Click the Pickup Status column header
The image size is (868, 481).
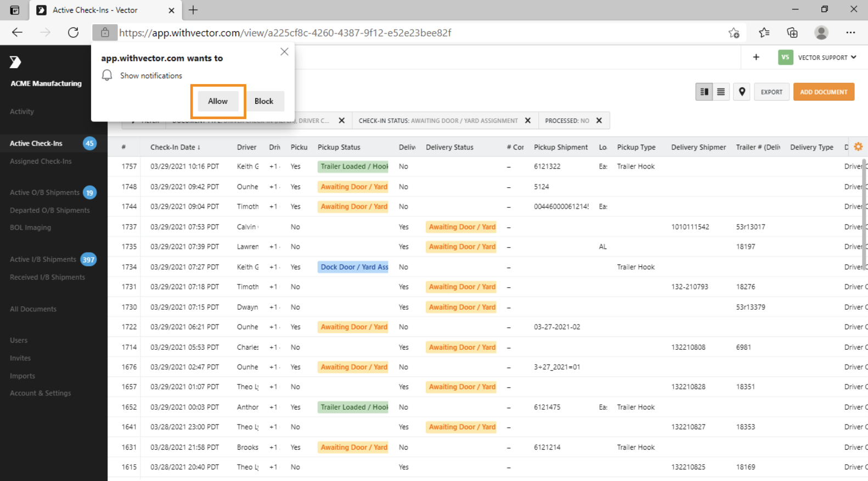tap(339, 147)
